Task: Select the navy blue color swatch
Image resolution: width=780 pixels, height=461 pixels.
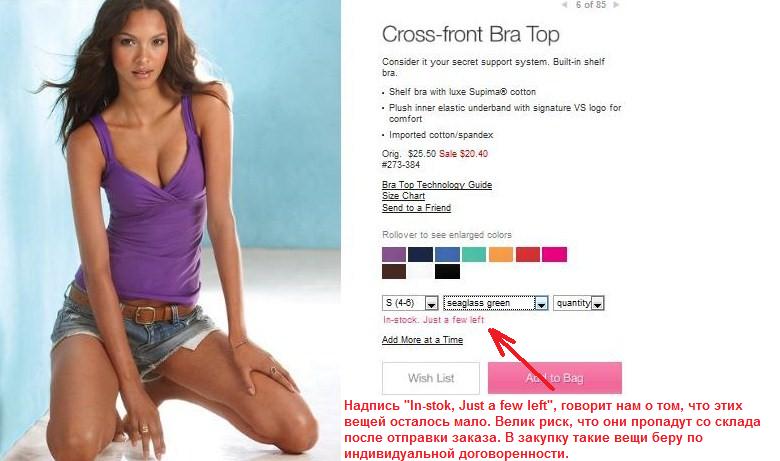Action: click(x=420, y=254)
